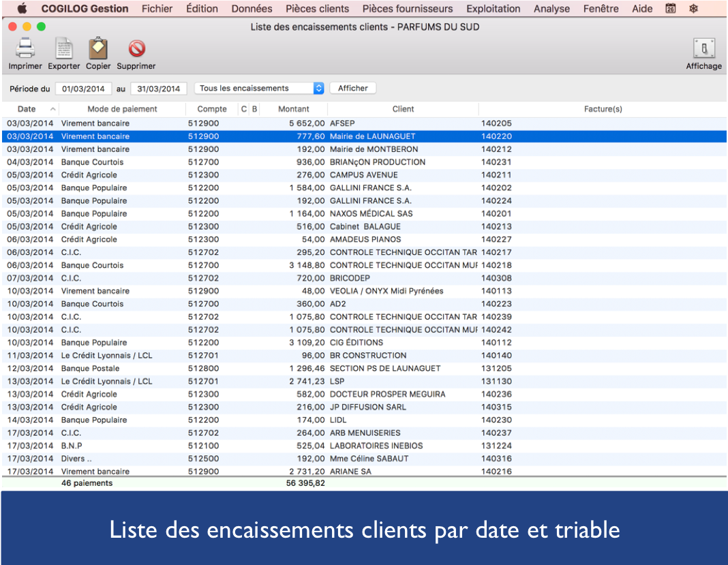Screen dimensions: 728x565
Task: Sort by the Client column header
Action: [403, 109]
